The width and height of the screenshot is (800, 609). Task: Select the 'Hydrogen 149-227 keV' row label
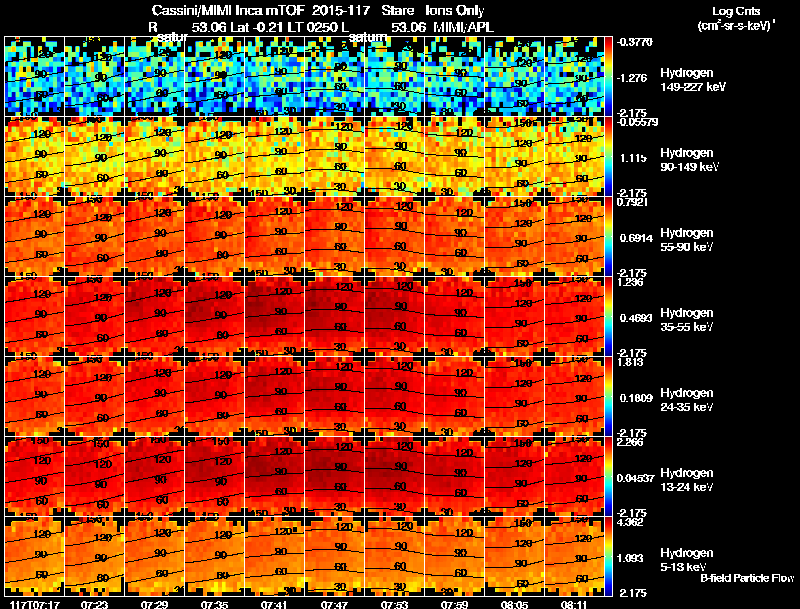(692, 80)
